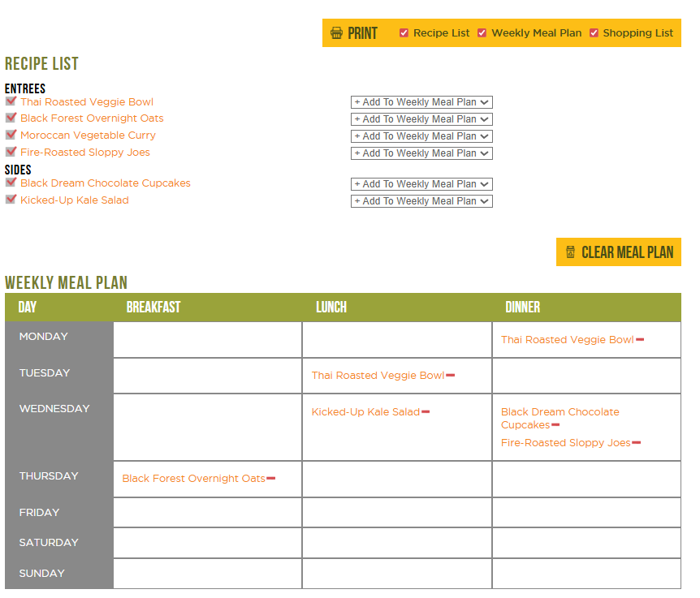Open meal plan dropdown for Kicked-Up Kale Salad

(421, 201)
